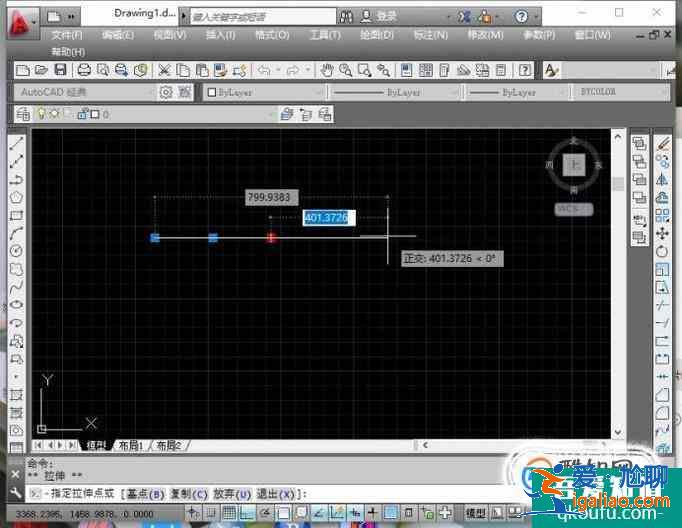
Task: Click the Copy icon in toolbar
Action: pos(183,70)
